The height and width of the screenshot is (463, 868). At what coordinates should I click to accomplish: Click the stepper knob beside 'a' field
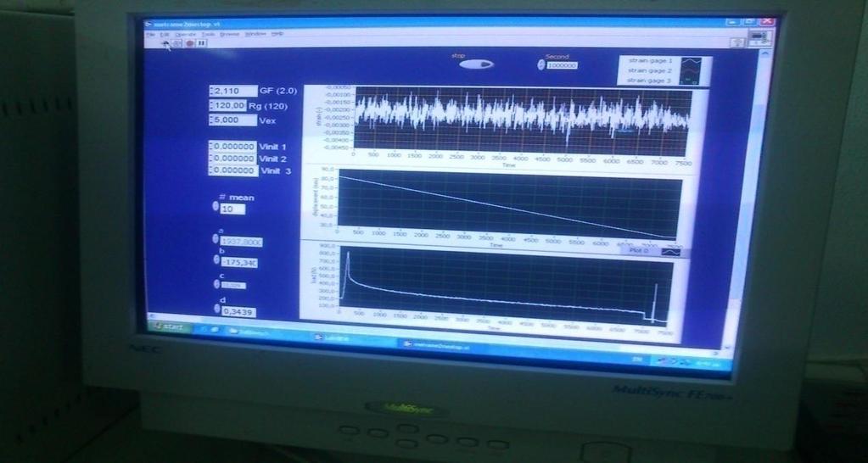216,239
